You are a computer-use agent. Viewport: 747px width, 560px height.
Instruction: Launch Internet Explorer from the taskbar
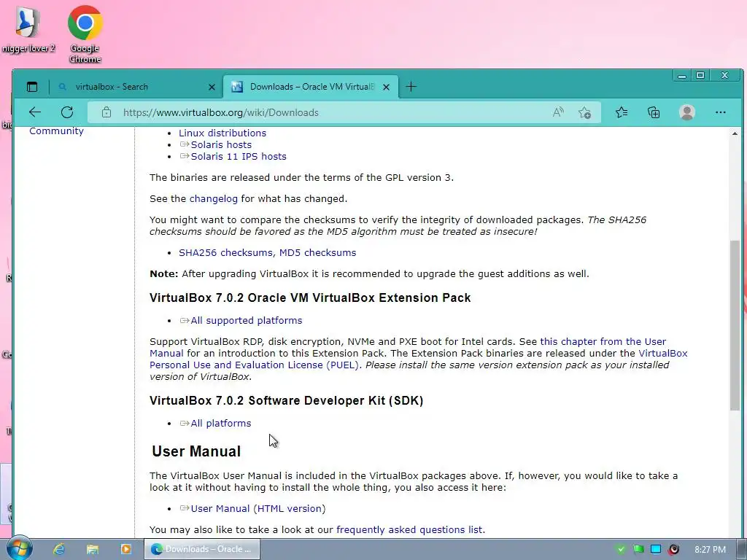[59, 549]
